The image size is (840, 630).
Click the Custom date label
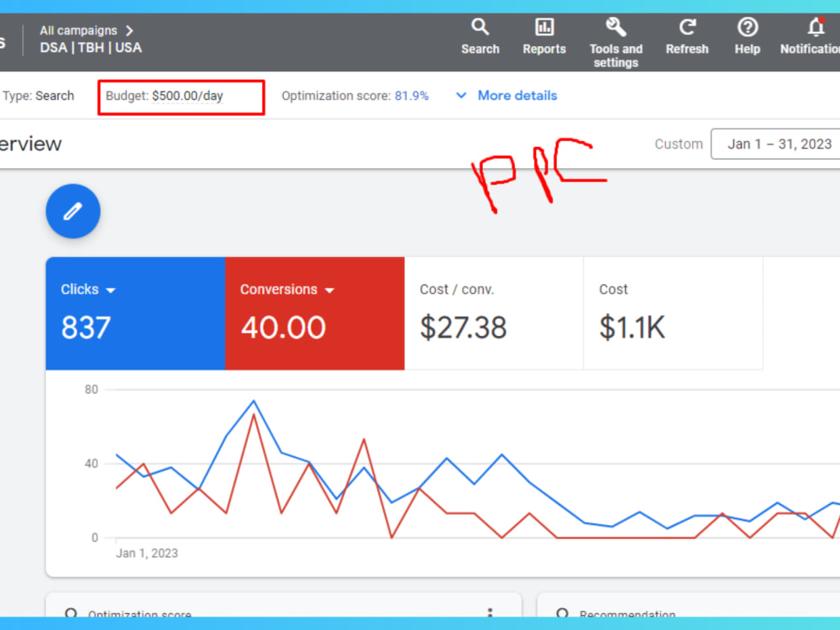click(678, 144)
